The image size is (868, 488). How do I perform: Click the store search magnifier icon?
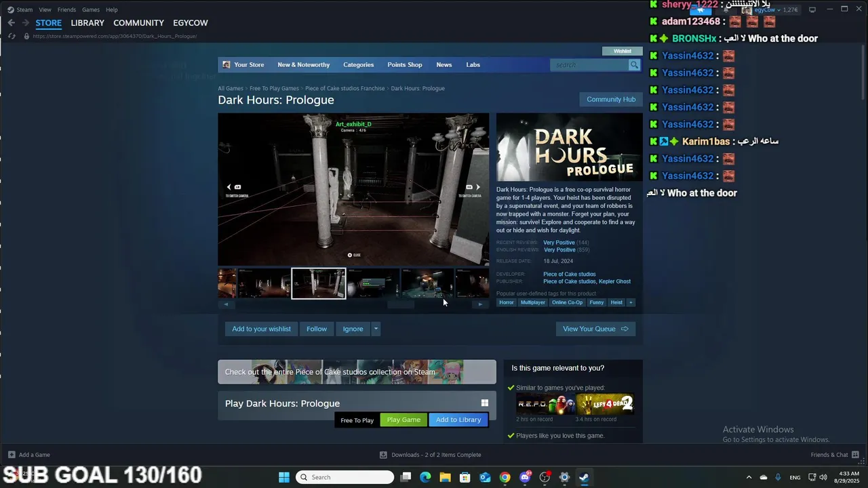pyautogui.click(x=634, y=65)
